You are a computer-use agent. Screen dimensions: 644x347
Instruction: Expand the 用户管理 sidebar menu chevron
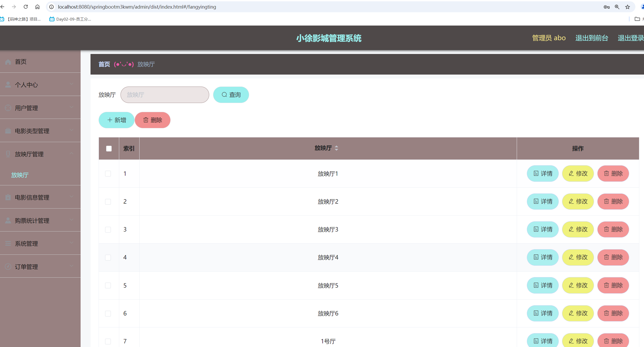pyautogui.click(x=71, y=107)
